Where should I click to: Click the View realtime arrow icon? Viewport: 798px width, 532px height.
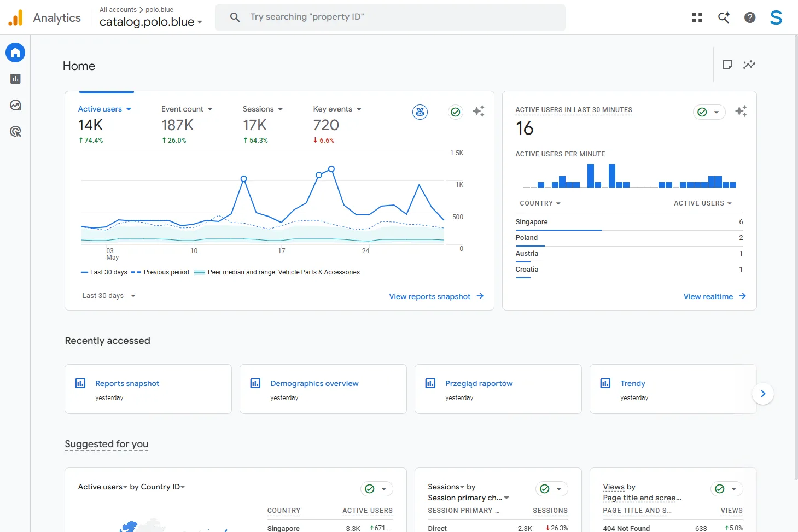pyautogui.click(x=743, y=296)
